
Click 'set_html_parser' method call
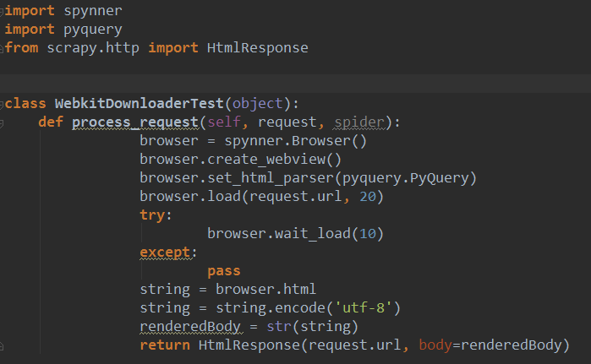[271, 178]
